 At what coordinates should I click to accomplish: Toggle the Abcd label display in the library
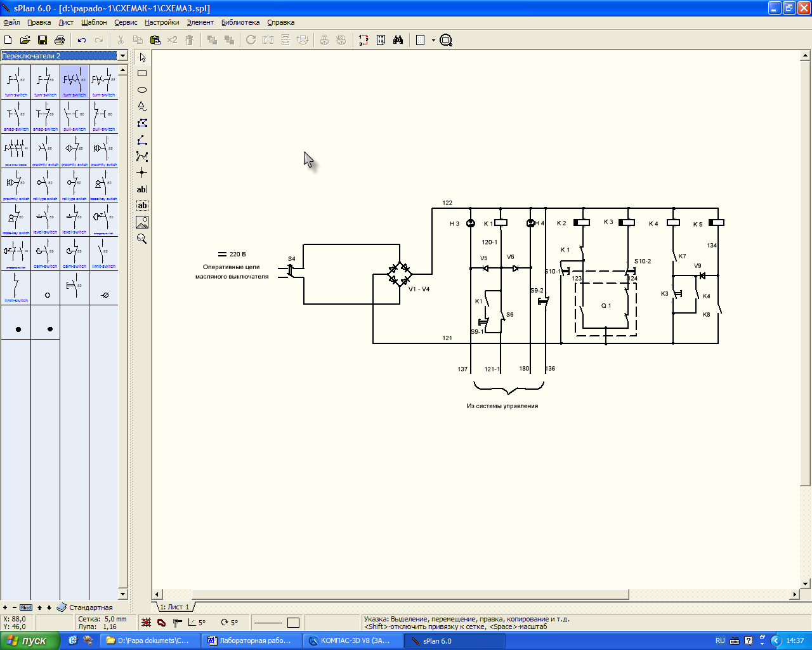26,607
